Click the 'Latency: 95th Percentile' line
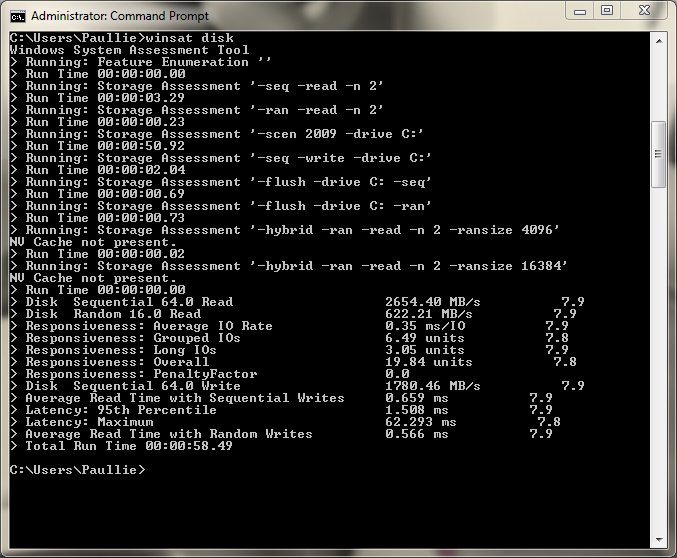 tap(120, 410)
